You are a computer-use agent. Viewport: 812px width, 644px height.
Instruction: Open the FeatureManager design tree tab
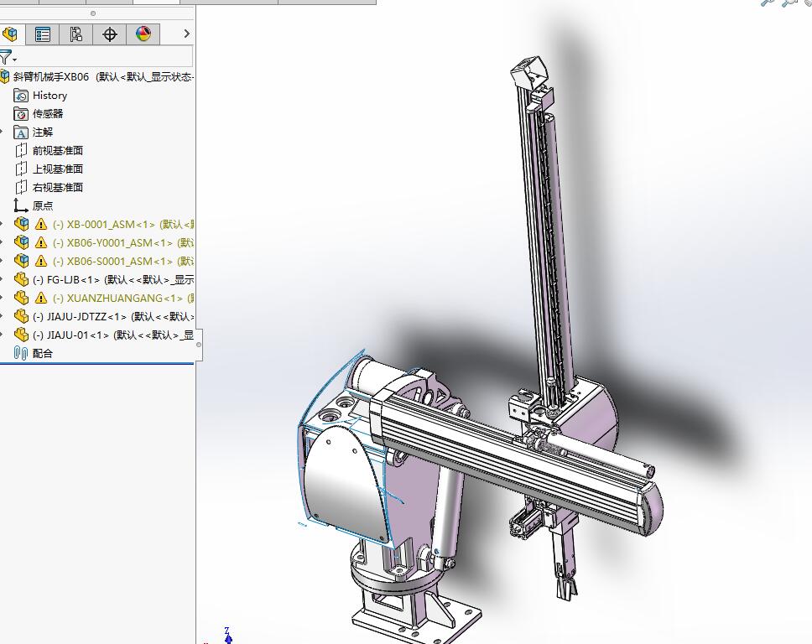click(x=10, y=34)
